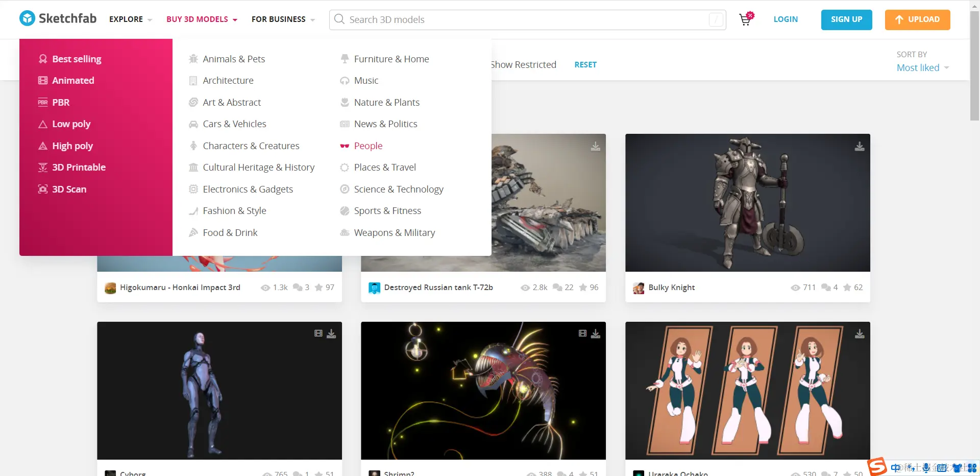Click the PBR badge icon
Viewport: 980px width, 476px height.
coord(43,102)
